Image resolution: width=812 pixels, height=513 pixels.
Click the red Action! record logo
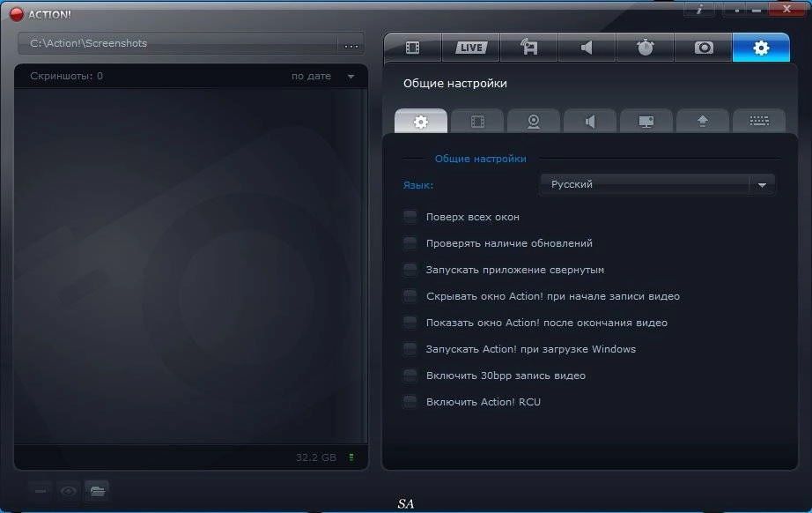pos(17,14)
